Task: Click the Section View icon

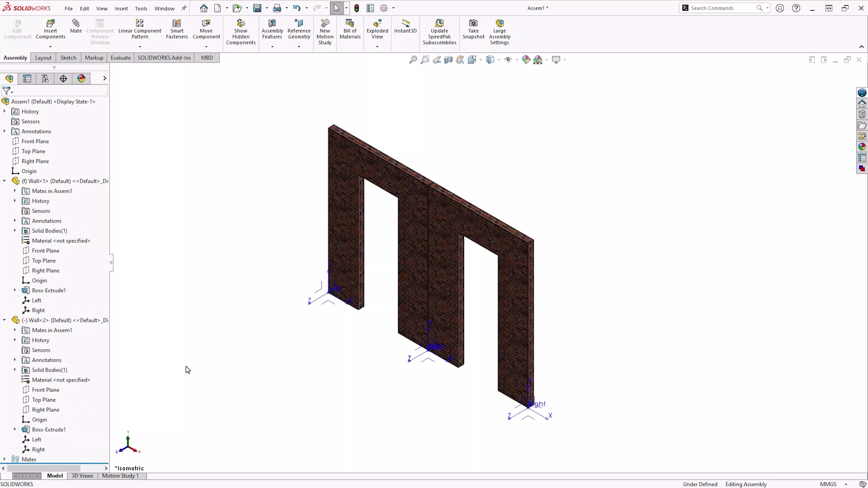Action: click(x=448, y=60)
